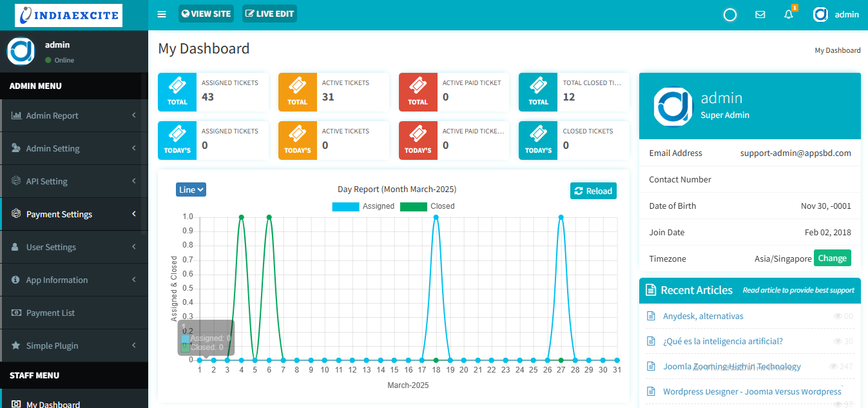The height and width of the screenshot is (408, 868).
Task: Click the March 18 Assigned data point
Action: pyautogui.click(x=436, y=217)
